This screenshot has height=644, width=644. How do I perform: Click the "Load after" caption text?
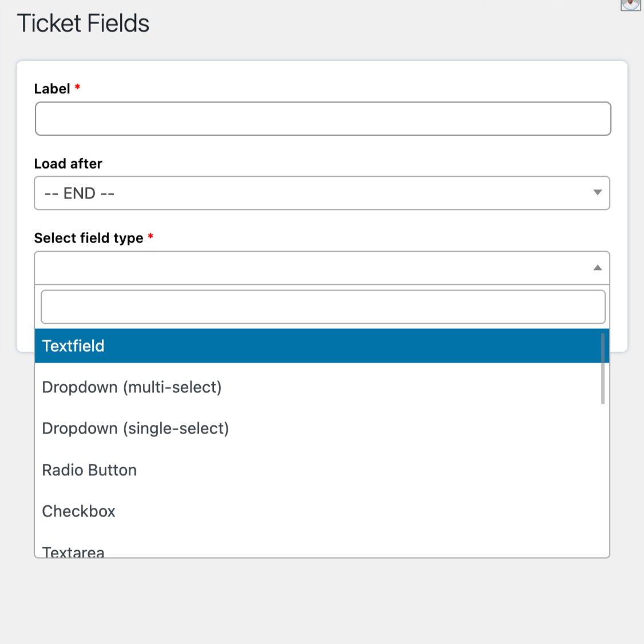pos(68,164)
